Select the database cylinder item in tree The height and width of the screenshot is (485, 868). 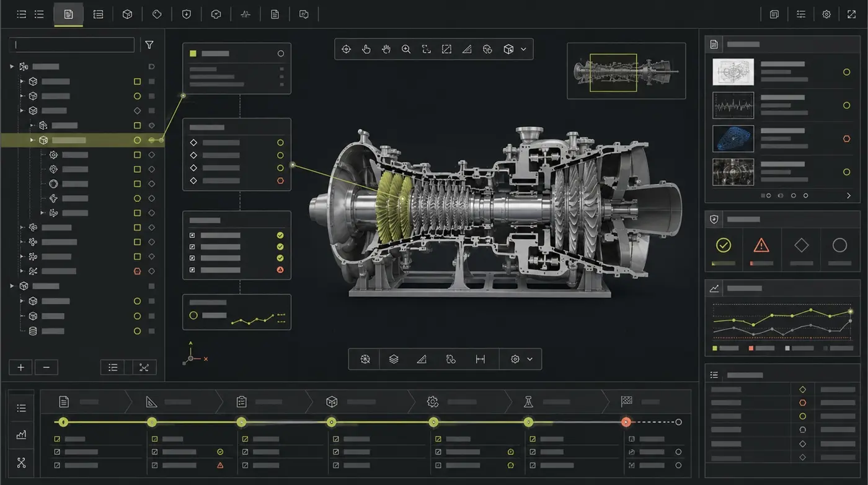[x=33, y=331]
